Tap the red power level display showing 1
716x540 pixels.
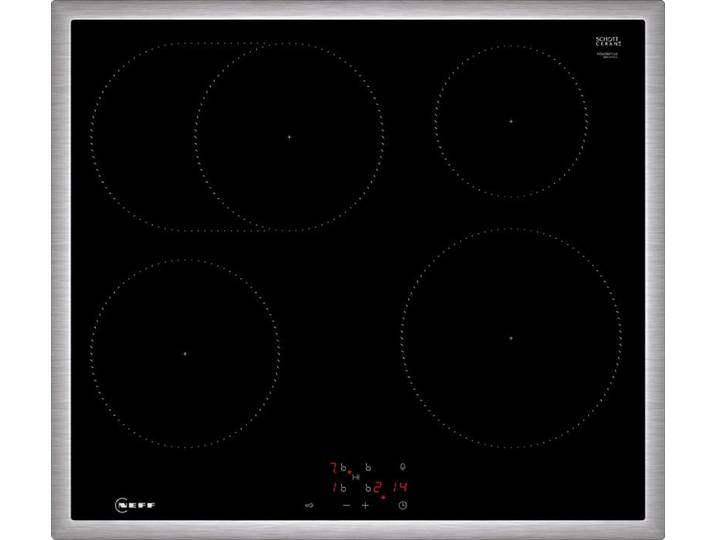coord(334,488)
